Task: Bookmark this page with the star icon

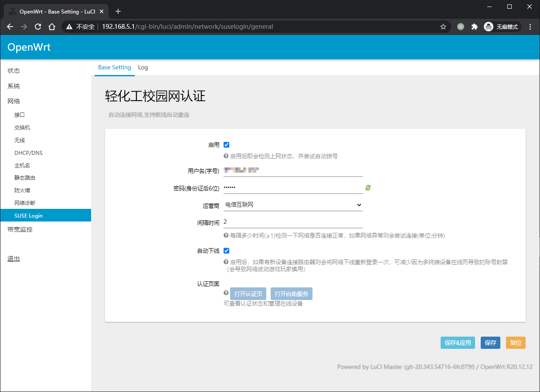Action: pos(443,27)
